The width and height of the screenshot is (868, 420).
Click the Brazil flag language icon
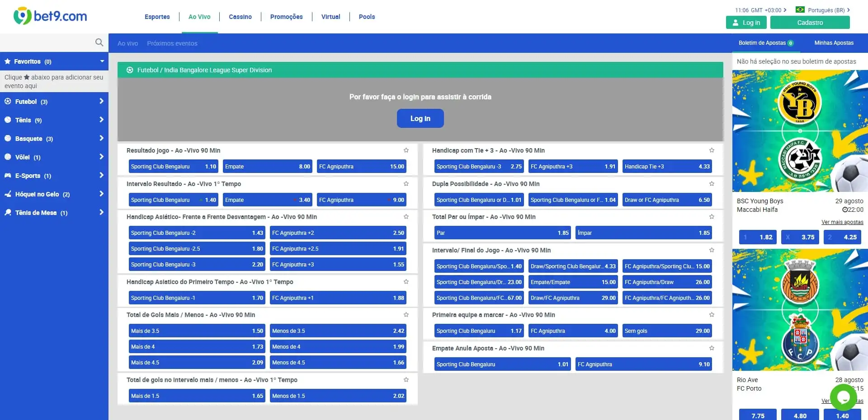(x=800, y=9)
